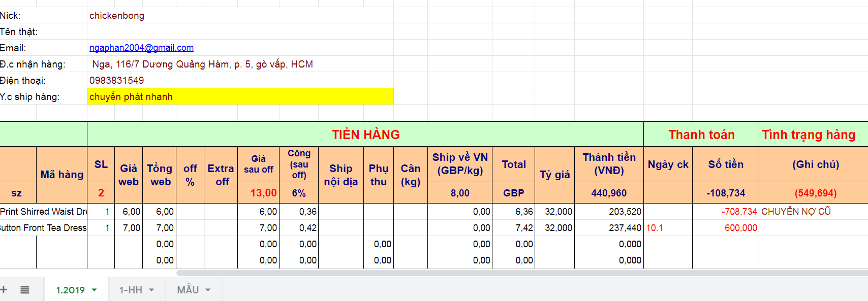Open the ngaphan2004@gmail.com email link

[x=141, y=48]
